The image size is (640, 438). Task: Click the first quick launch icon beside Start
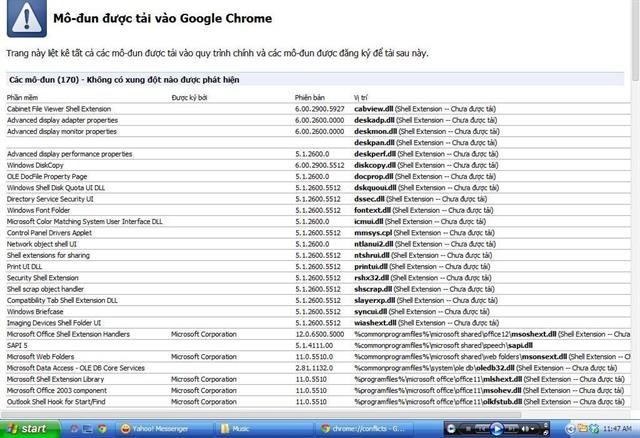[x=74, y=429]
